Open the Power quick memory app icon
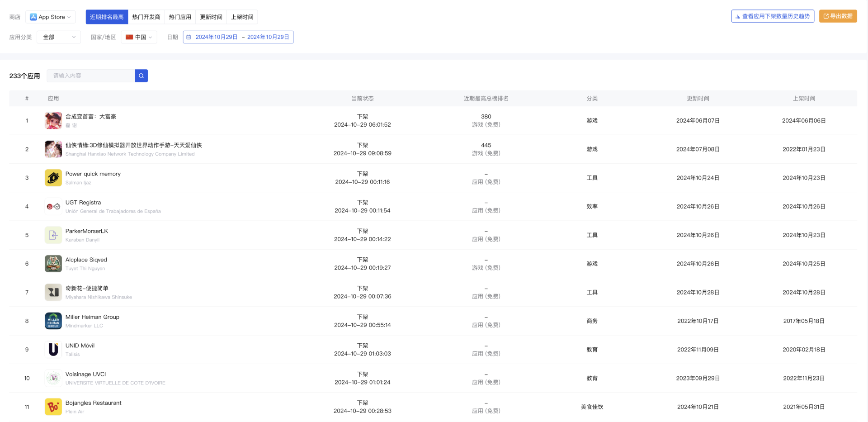 point(53,178)
